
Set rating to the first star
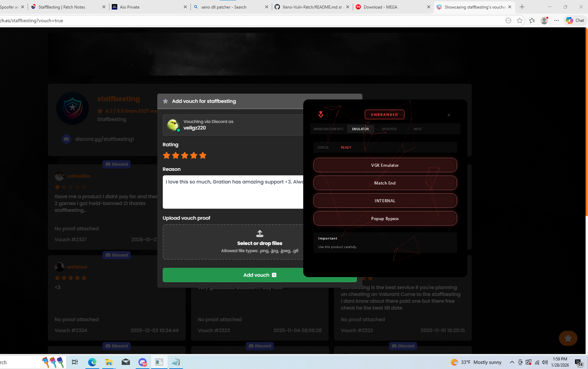(166, 155)
